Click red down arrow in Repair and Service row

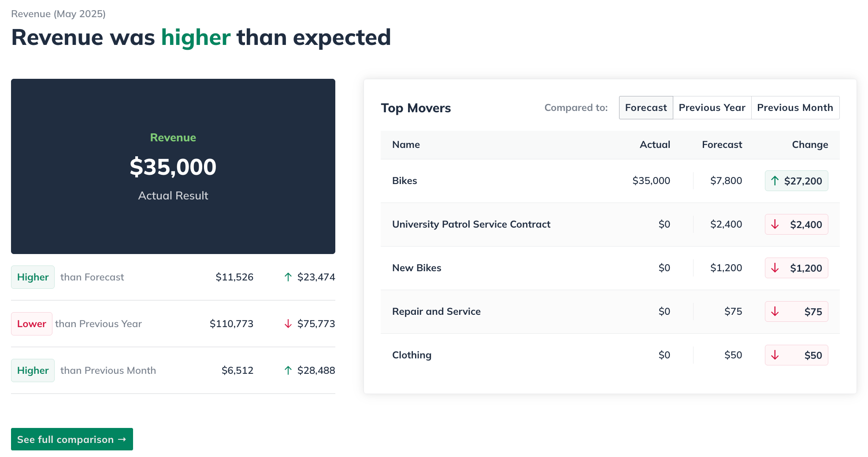pyautogui.click(x=775, y=312)
